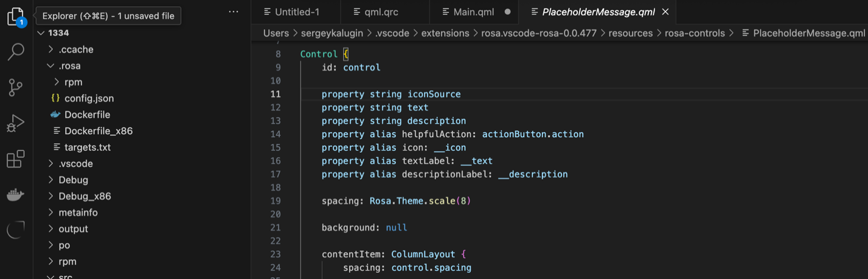Open the Extensions view icon
The image size is (868, 279).
16,159
